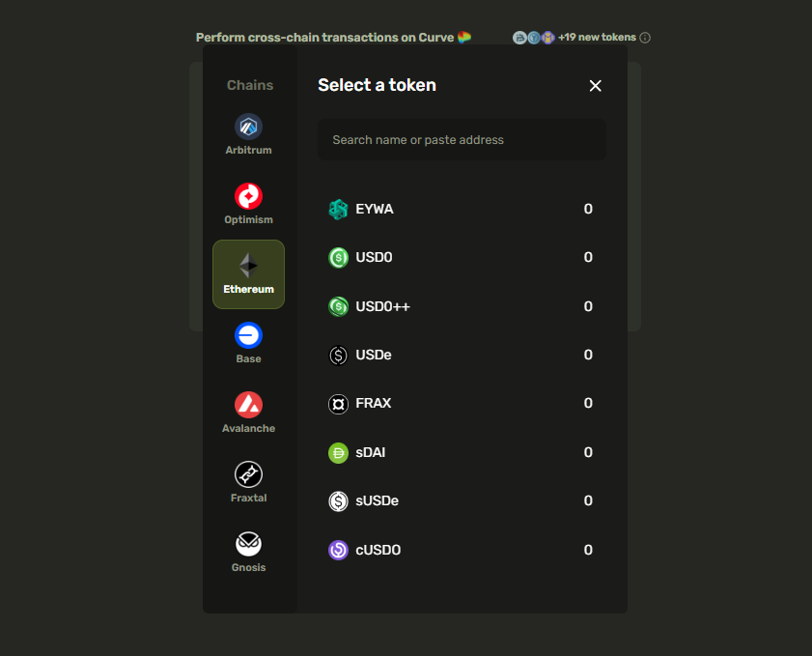Click the Gnosis chain label

pyautogui.click(x=248, y=567)
